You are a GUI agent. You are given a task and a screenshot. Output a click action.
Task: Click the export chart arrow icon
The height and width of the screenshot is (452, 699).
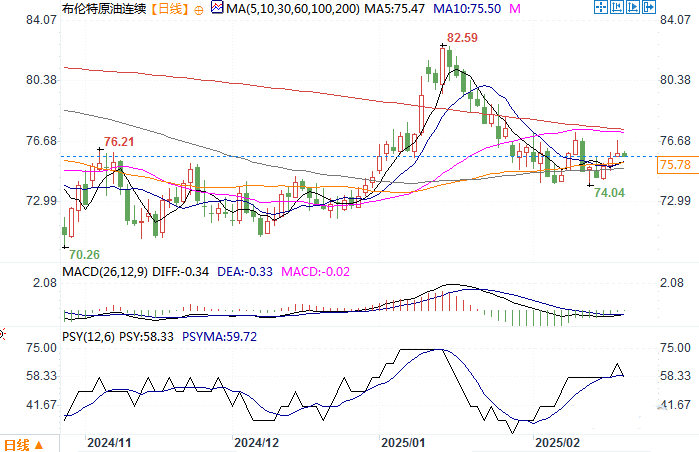(649, 7)
